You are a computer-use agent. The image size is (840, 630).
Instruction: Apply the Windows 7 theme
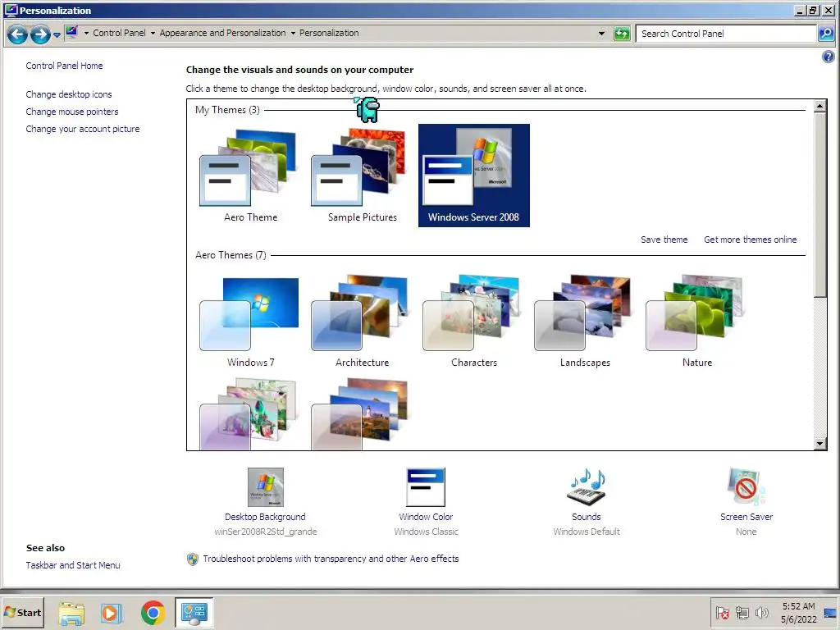click(x=250, y=321)
